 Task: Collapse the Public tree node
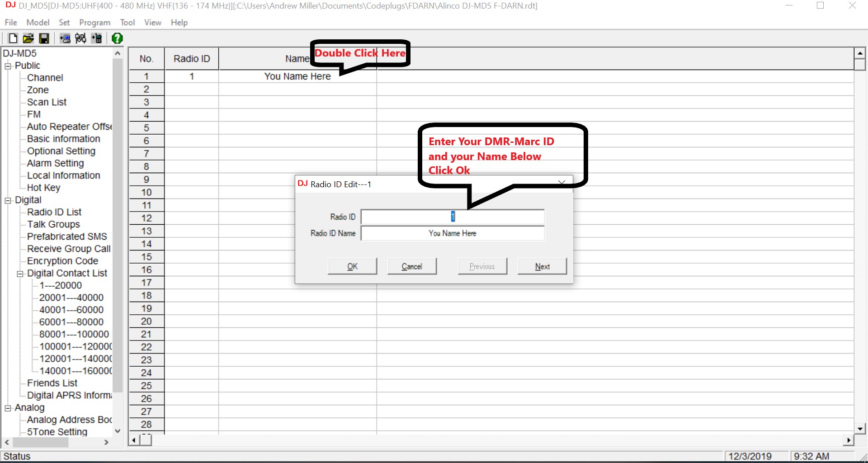pyautogui.click(x=8, y=66)
